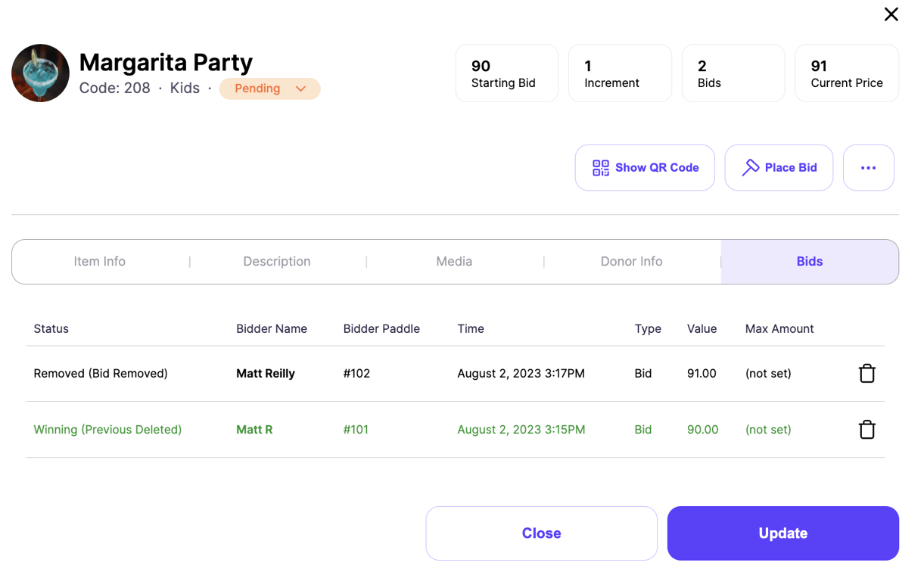Switch to the Item Info tab
Viewport: 924px width, 575px height.
click(x=99, y=261)
